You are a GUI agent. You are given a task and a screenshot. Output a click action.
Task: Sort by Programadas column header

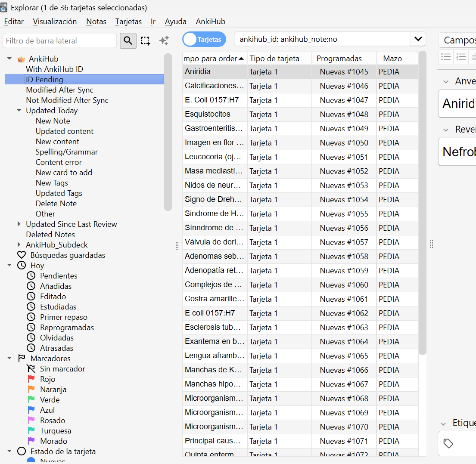coord(339,59)
